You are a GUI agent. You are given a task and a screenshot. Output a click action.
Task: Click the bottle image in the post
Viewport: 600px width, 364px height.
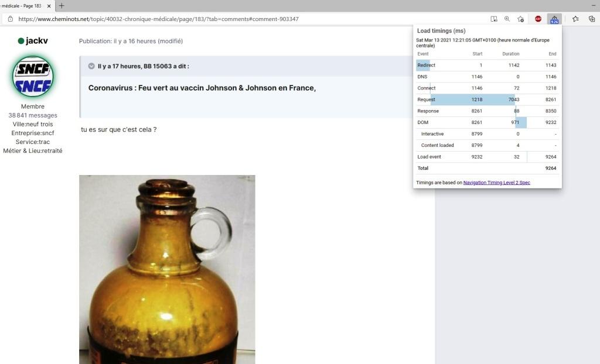click(x=167, y=269)
